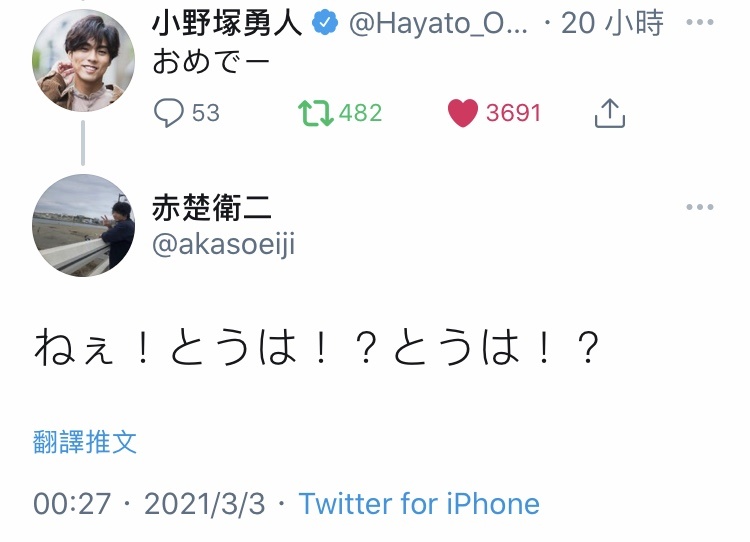View 赤楚衛二 beach profile picture
The width and height of the screenshot is (750, 542).
tap(83, 225)
